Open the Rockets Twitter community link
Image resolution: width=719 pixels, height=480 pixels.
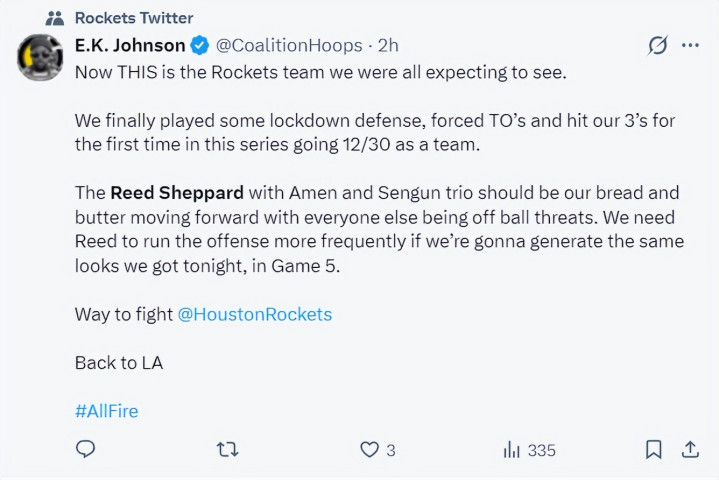click(134, 18)
